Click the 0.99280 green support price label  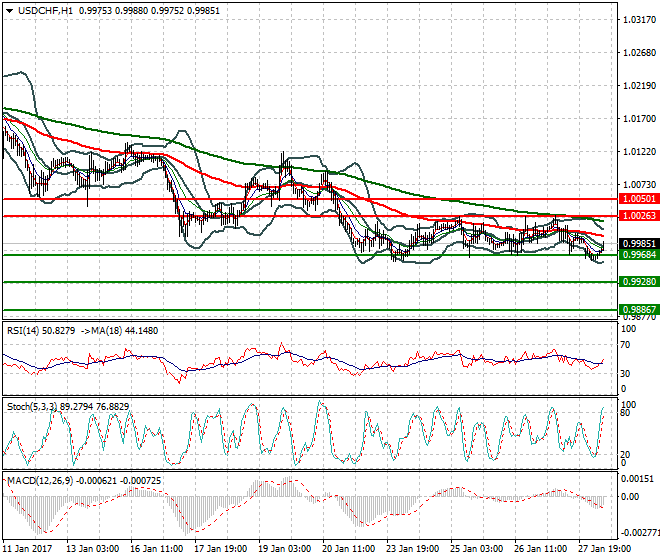point(639,282)
